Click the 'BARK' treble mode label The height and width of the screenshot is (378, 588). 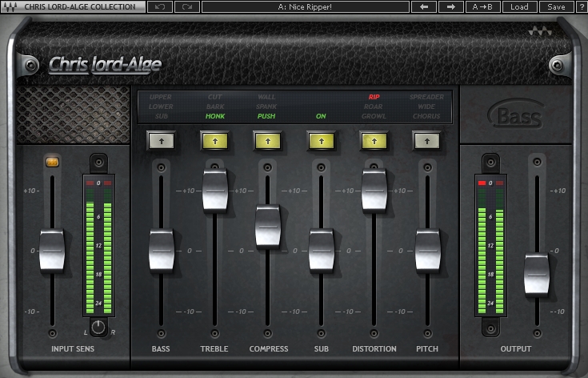215,107
